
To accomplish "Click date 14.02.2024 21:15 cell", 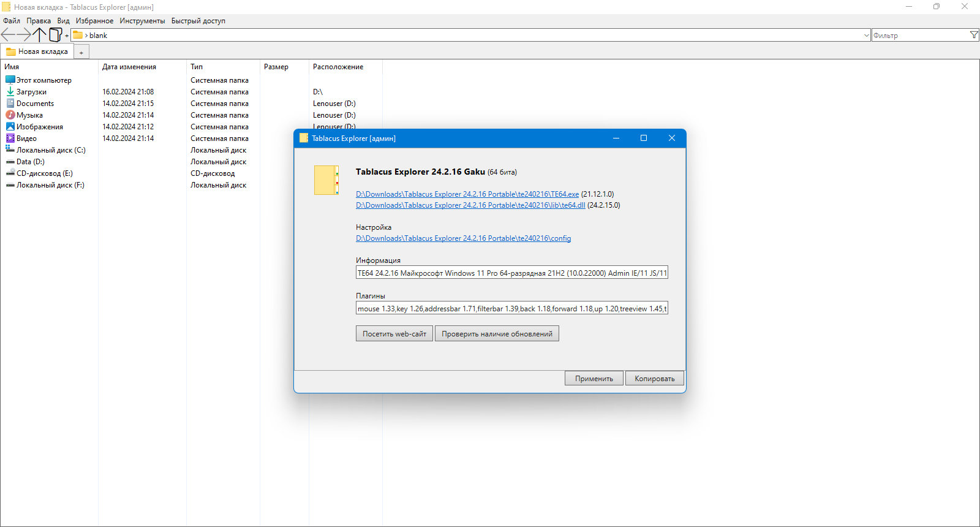I will (x=128, y=103).
